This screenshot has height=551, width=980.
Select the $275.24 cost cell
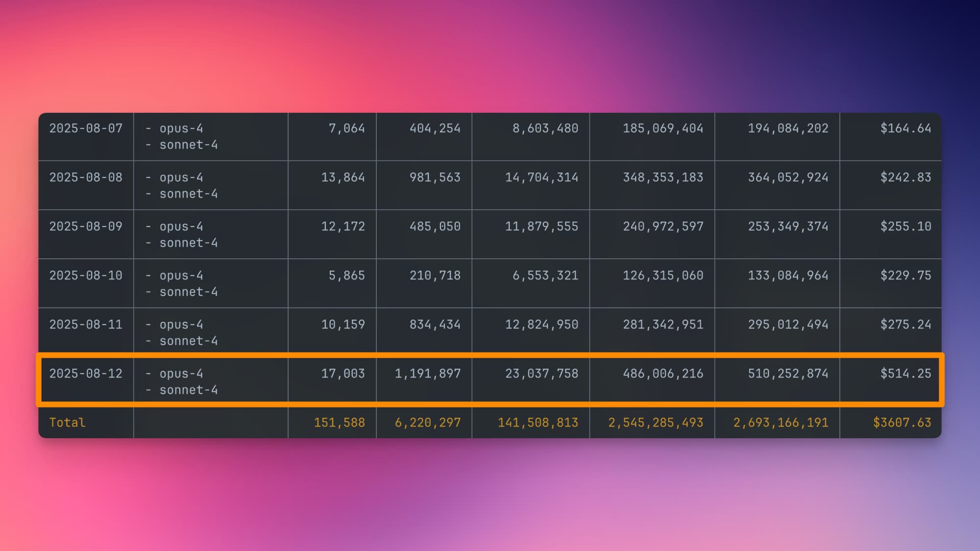tap(906, 325)
